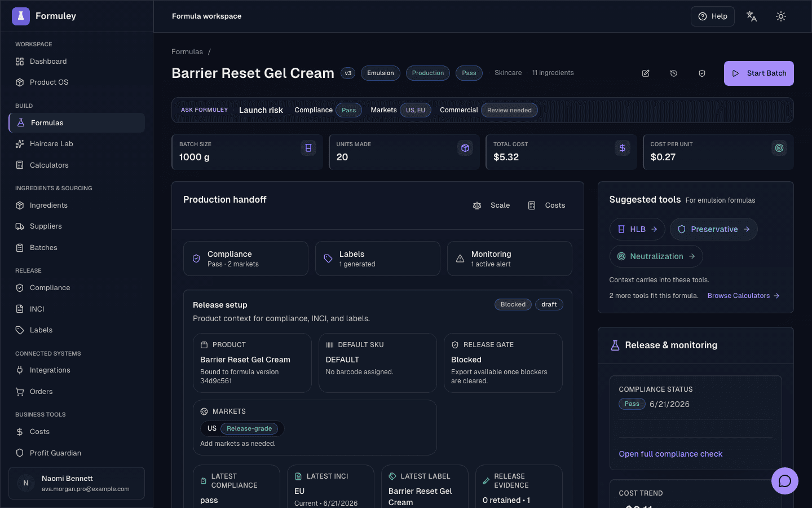Open the version history clock icon

tap(674, 73)
